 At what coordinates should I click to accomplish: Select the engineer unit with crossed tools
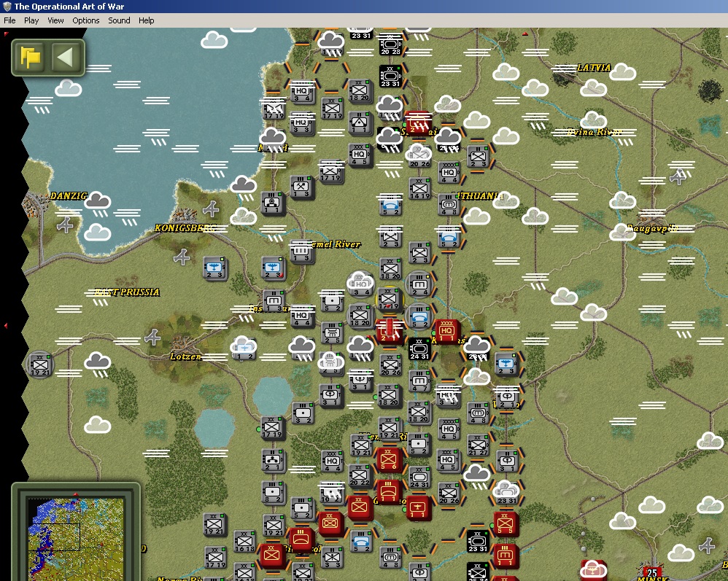click(301, 187)
